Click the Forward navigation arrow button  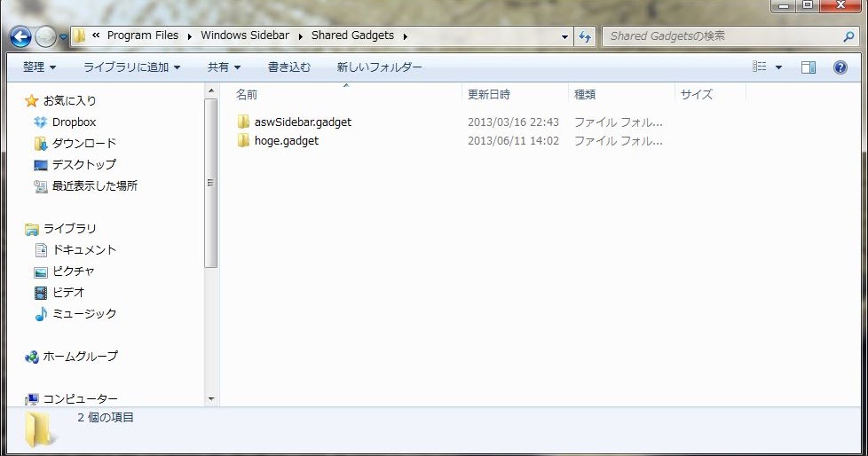click(45, 37)
